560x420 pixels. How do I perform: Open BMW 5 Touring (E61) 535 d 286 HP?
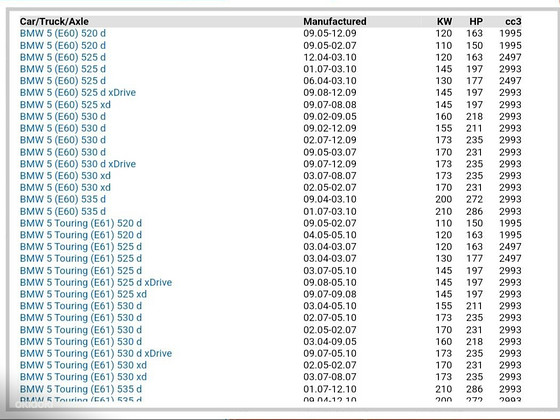pos(81,389)
